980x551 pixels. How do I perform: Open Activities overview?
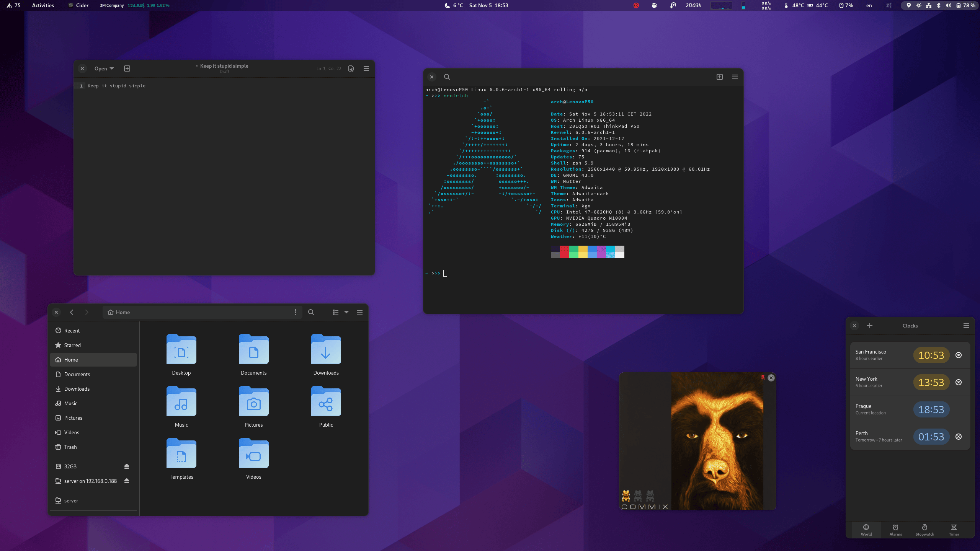43,5
